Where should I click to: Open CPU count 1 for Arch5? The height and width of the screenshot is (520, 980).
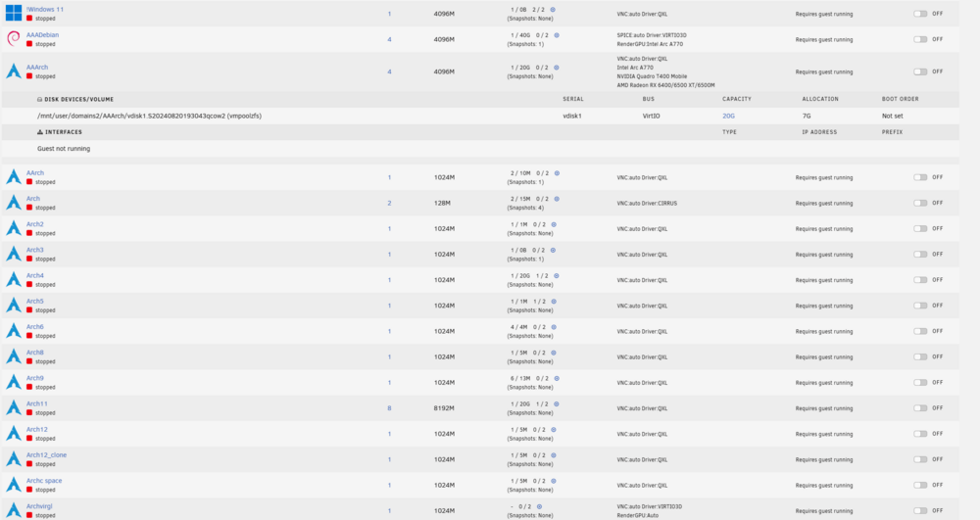(389, 306)
